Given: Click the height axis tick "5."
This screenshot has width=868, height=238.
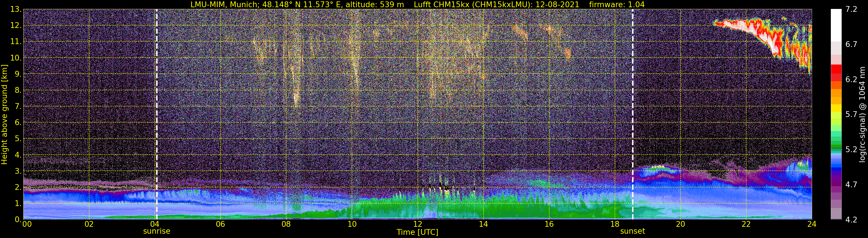Looking at the screenshot, I should pyautogui.click(x=18, y=139).
